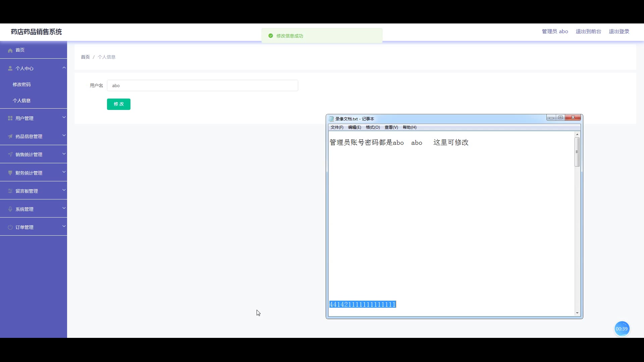Click the 修改信息成功 notification message

[x=290, y=36]
